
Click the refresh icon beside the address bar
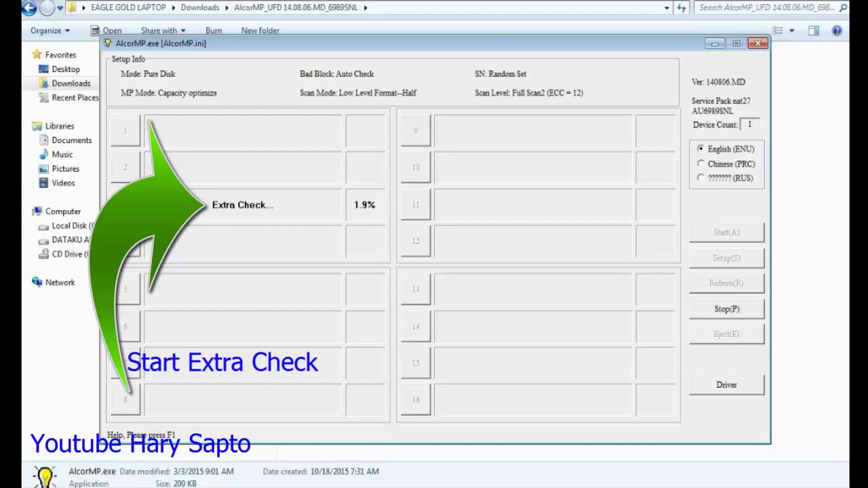click(x=682, y=7)
